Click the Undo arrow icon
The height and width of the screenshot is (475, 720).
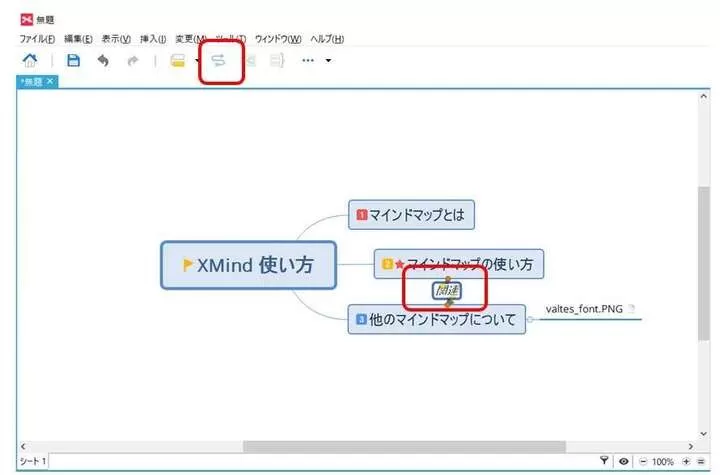pos(102,61)
